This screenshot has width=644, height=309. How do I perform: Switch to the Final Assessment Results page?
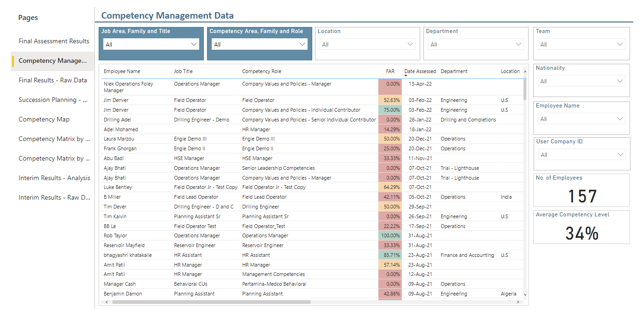pyautogui.click(x=54, y=41)
